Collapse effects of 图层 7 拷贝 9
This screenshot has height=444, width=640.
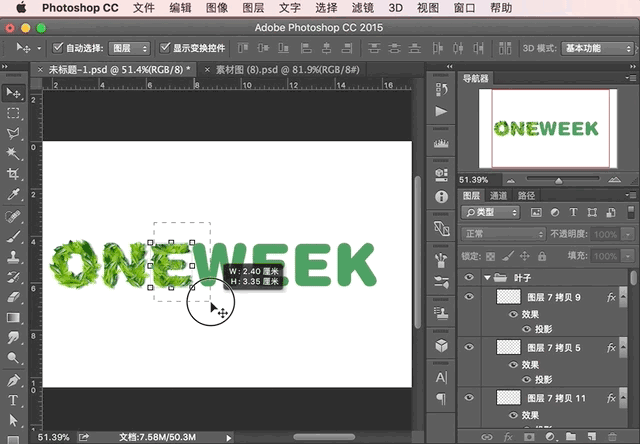[x=623, y=296]
